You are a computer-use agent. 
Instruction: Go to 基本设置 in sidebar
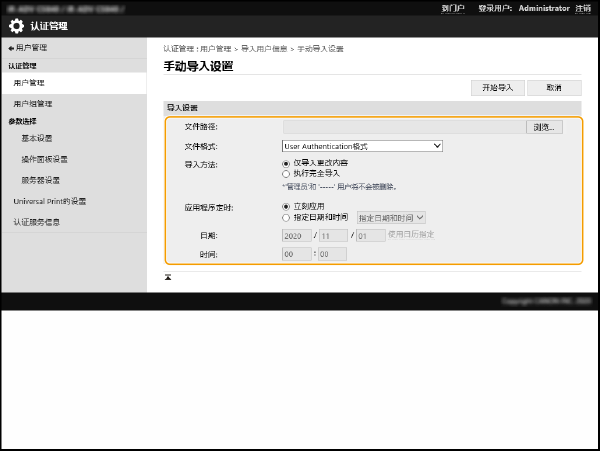(x=37, y=138)
